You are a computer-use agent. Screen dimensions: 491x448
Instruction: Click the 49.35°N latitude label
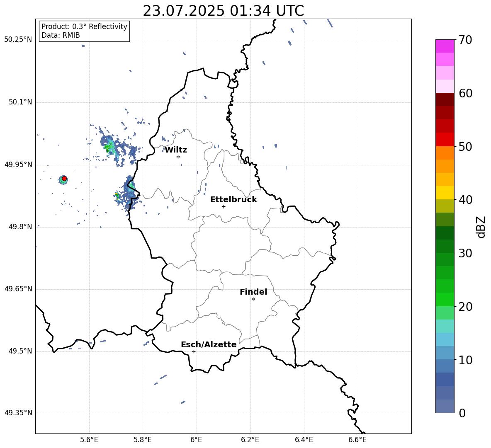pos(18,413)
